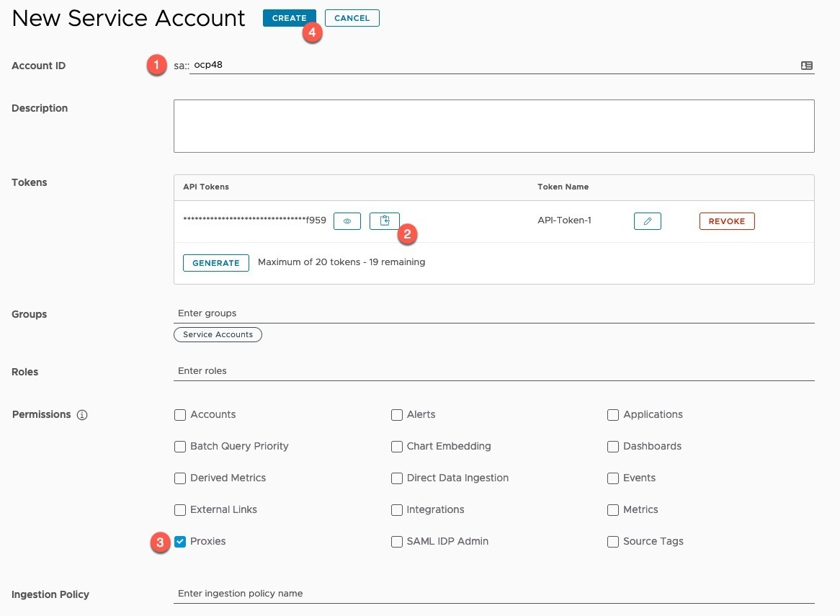
Task: Tick the SAML IDP Admin checkbox
Action: 396,541
